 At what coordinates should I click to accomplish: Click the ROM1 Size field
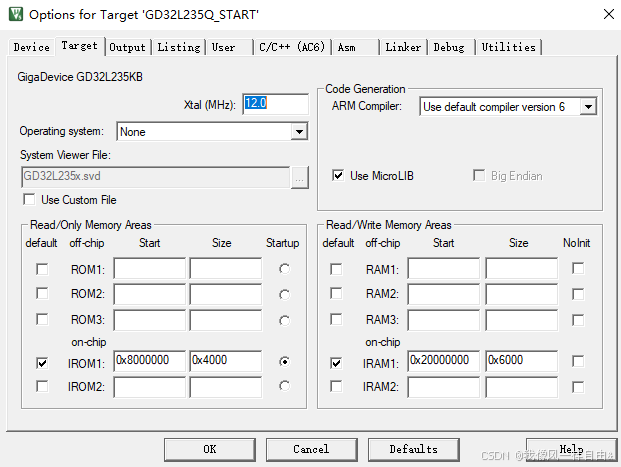[x=226, y=269]
